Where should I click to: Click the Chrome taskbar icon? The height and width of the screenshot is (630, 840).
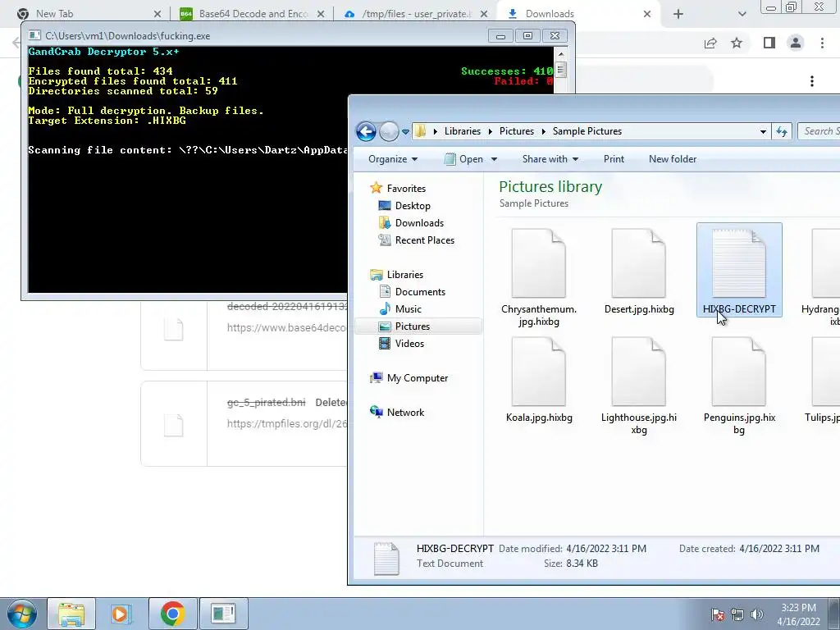pos(172,614)
